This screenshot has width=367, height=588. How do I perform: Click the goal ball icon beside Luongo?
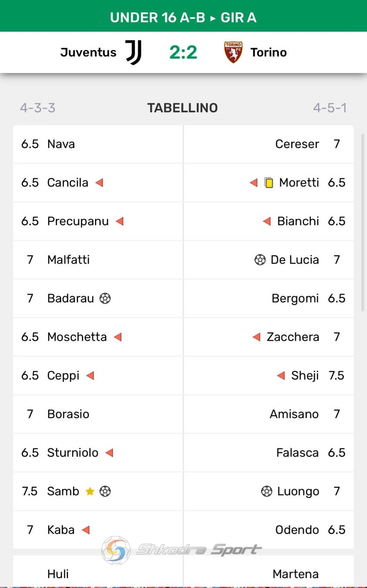click(267, 491)
